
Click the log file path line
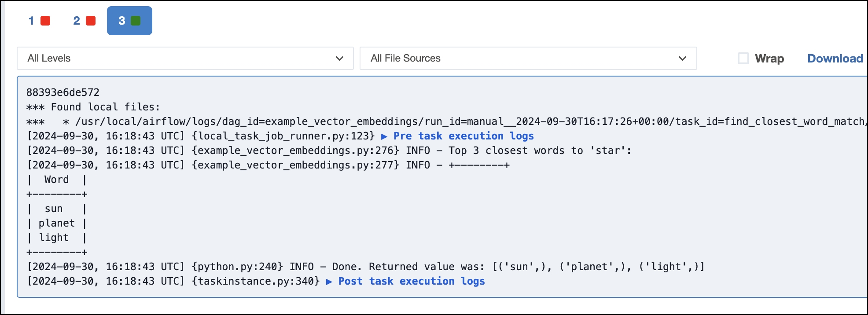click(440, 122)
